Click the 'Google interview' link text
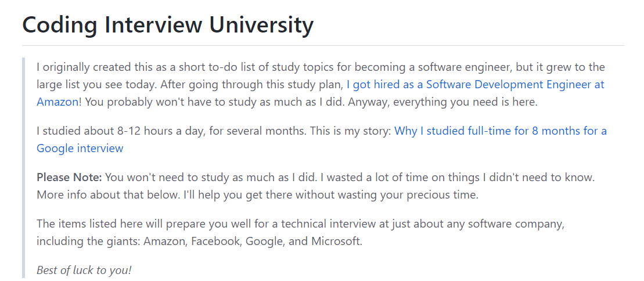Viewport: 644px width, 281px height. tap(80, 148)
